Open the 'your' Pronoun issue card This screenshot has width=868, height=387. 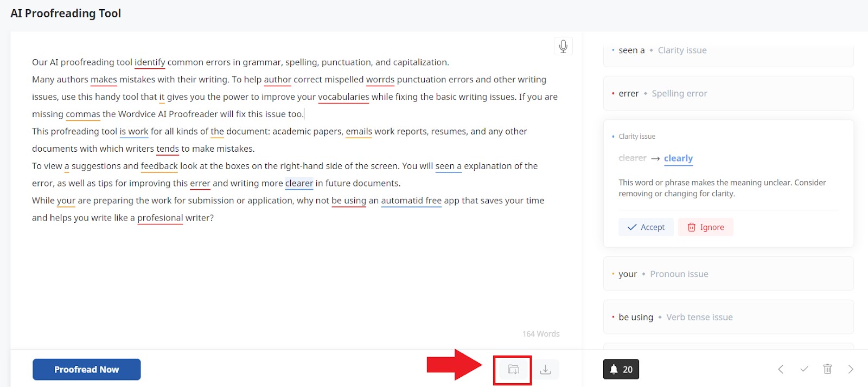coord(729,274)
